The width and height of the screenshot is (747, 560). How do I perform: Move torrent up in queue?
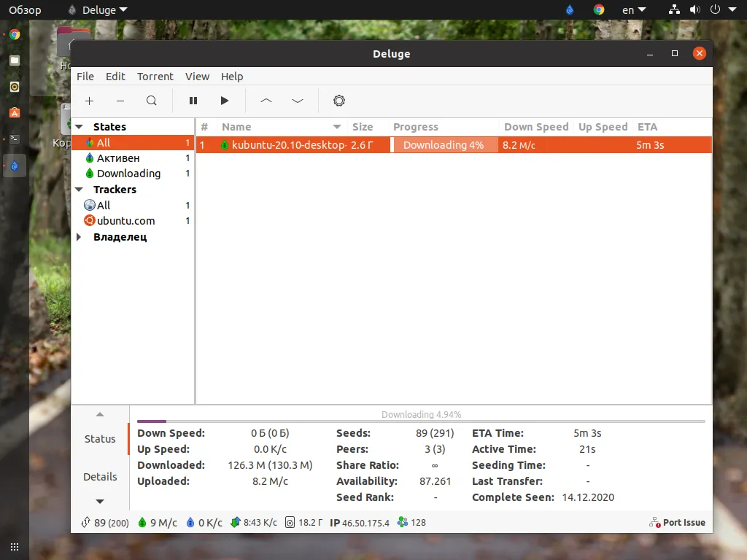click(x=266, y=101)
